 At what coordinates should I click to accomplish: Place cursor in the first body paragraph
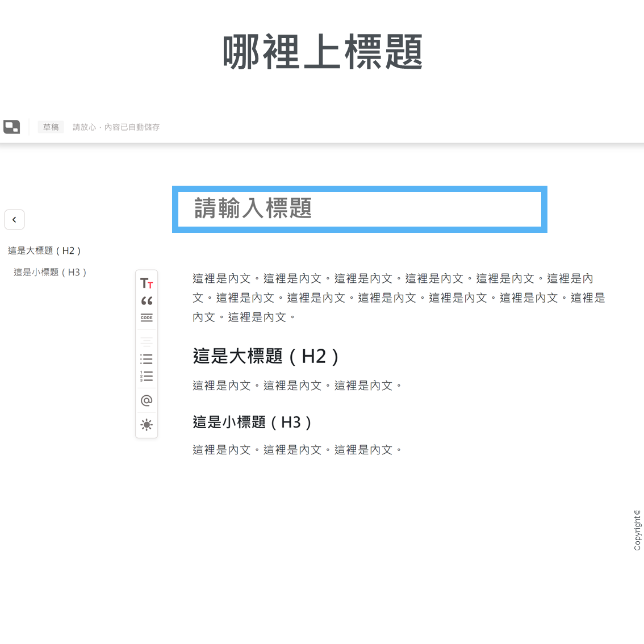pos(398,298)
